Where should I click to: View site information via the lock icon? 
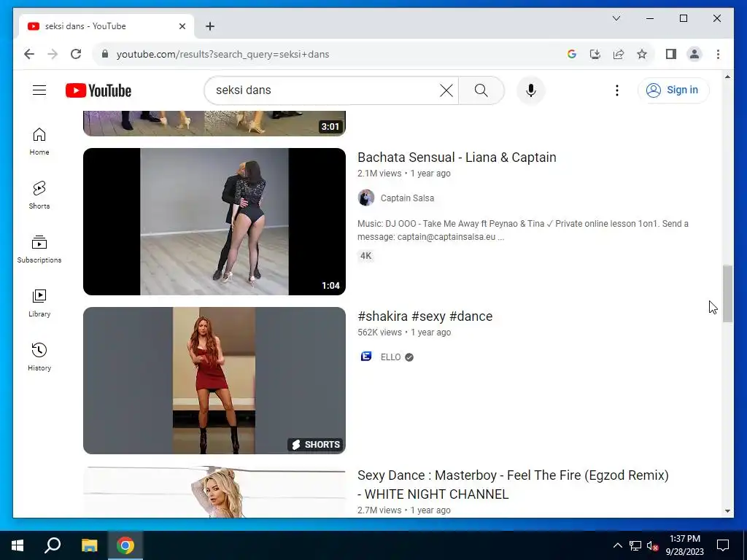[x=105, y=54]
